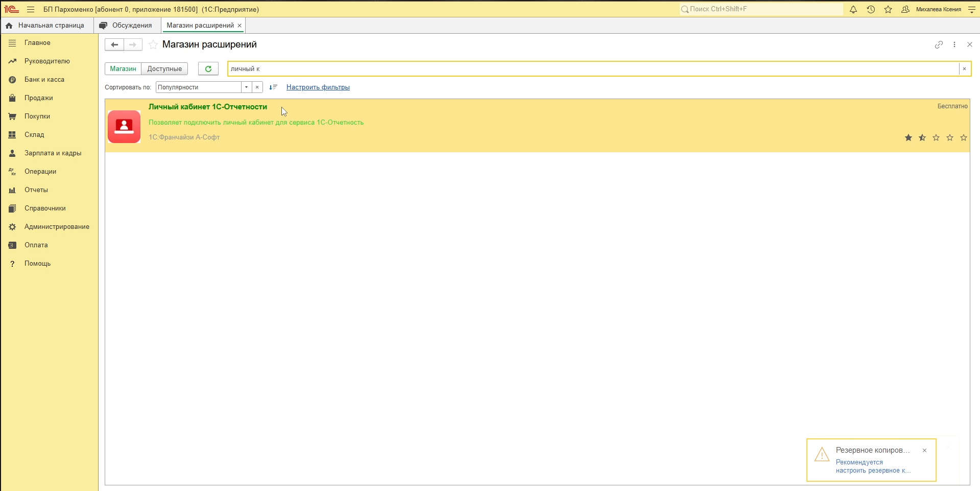Copy link icon in the page header
Image resolution: width=980 pixels, height=491 pixels.
(939, 44)
